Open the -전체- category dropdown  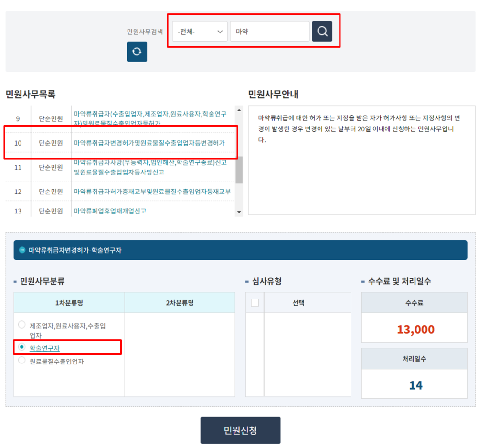point(200,32)
